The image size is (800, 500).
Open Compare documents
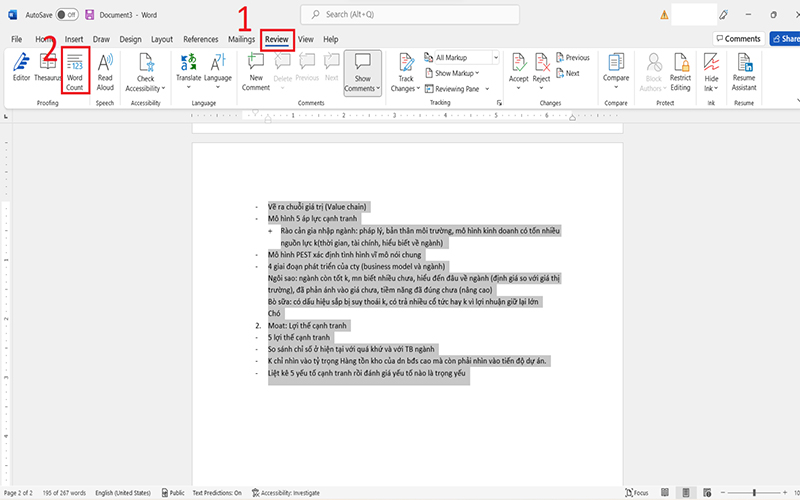coord(616,67)
